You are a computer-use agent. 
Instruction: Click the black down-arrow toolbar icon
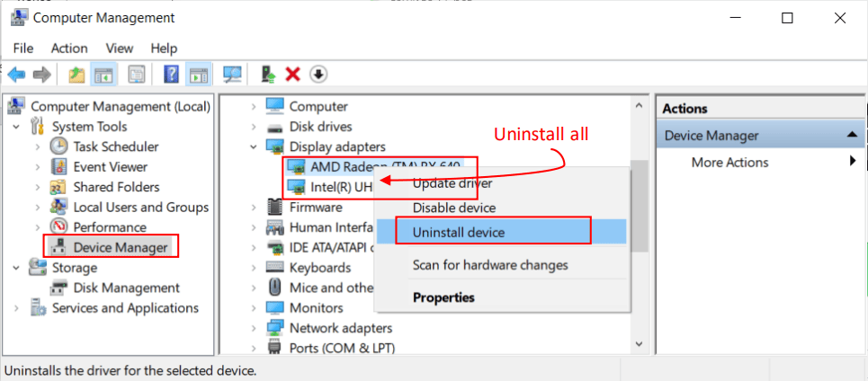[318, 75]
